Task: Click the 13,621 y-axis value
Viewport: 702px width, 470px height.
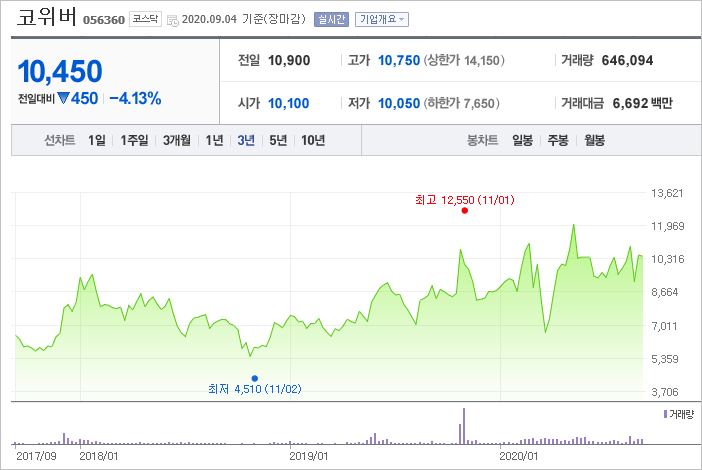Action: click(x=667, y=193)
